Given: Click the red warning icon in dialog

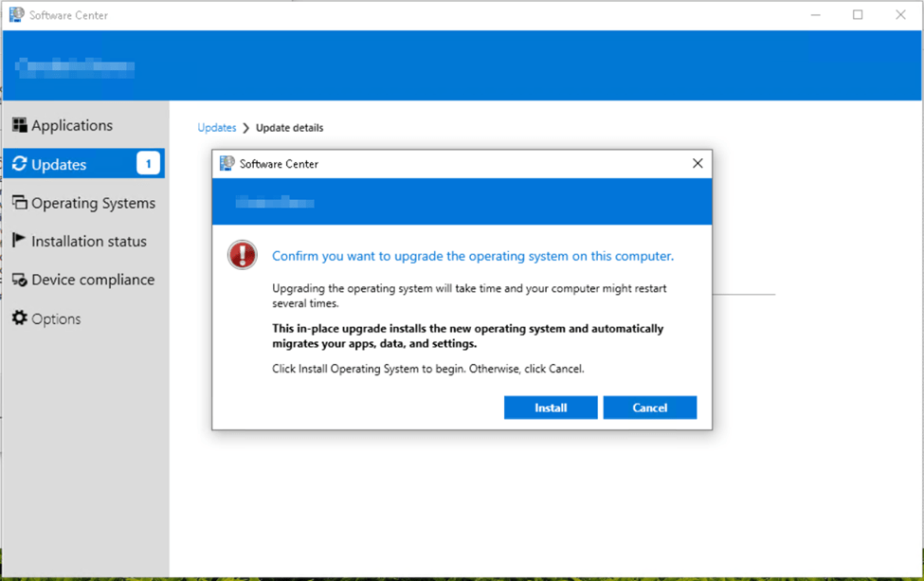Looking at the screenshot, I should 243,255.
